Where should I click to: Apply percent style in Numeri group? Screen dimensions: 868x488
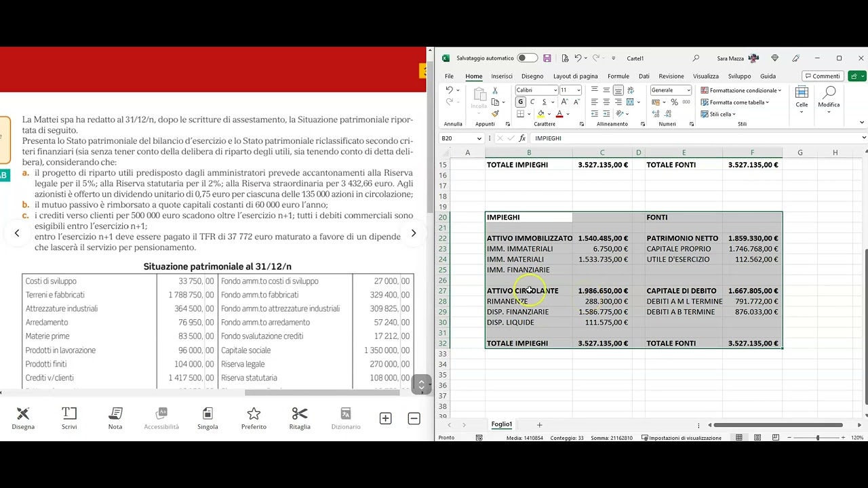[674, 102]
